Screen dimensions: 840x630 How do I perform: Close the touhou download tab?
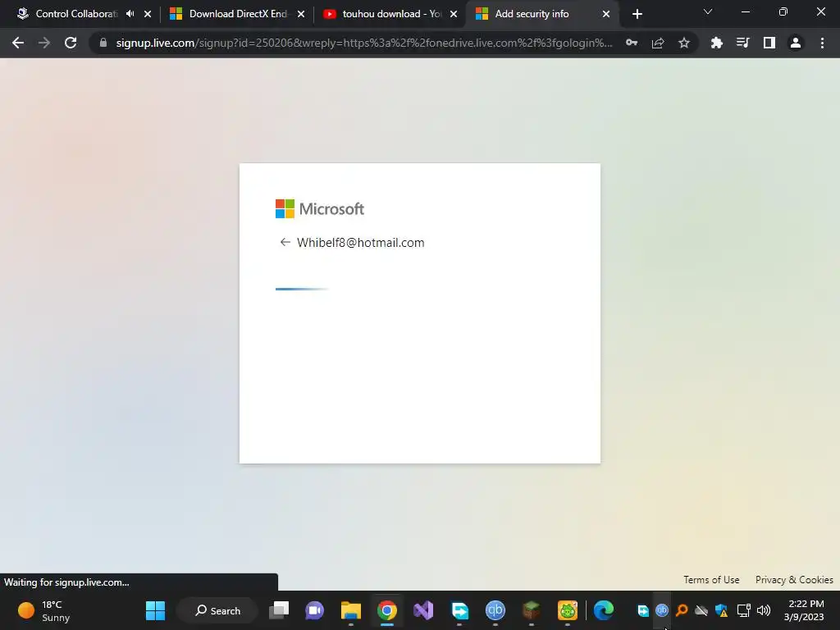(x=454, y=14)
